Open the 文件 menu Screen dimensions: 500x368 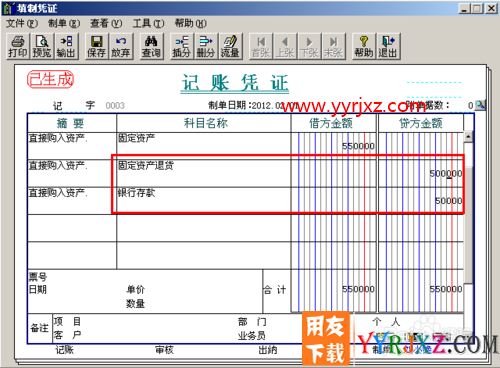click(x=22, y=23)
